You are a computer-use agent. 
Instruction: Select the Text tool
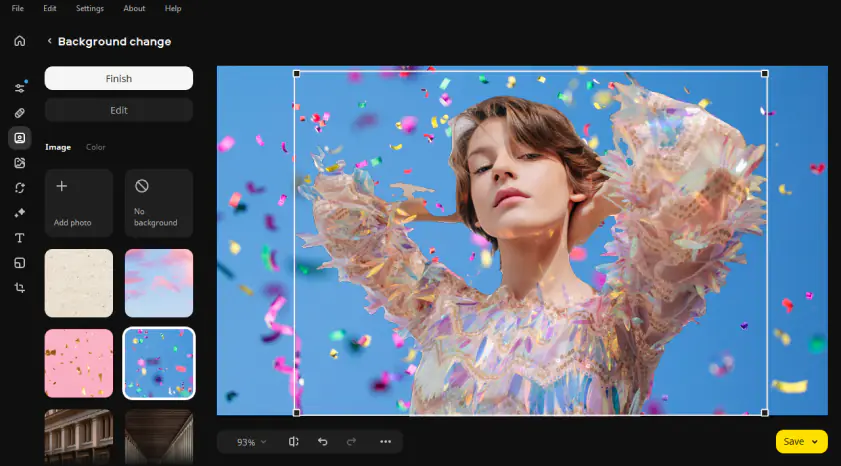20,238
